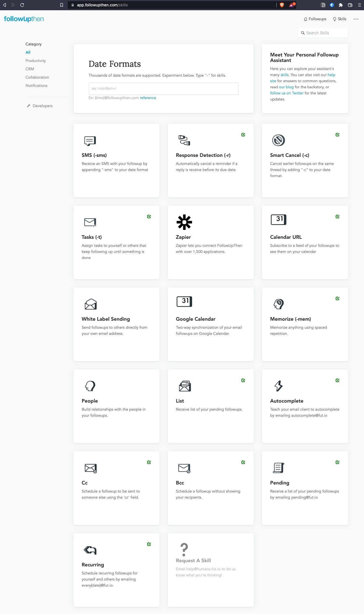Bookmark the page via bookmark icon
This screenshot has width=364, height=614.
click(62, 5)
